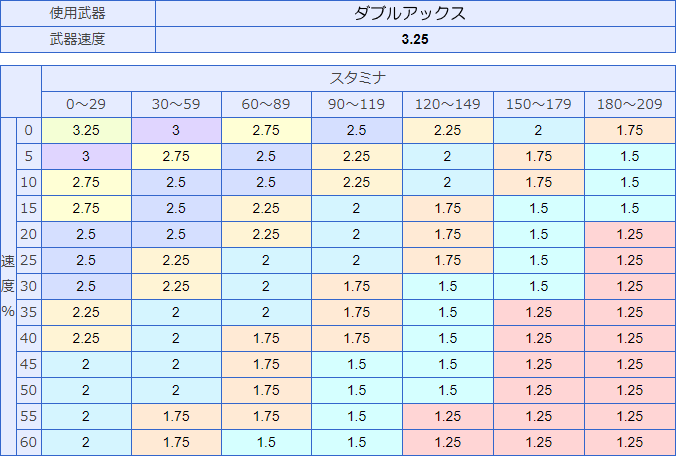The height and width of the screenshot is (456, 676).
Task: Click the 1.75 cell in row 0
Action: (630, 130)
